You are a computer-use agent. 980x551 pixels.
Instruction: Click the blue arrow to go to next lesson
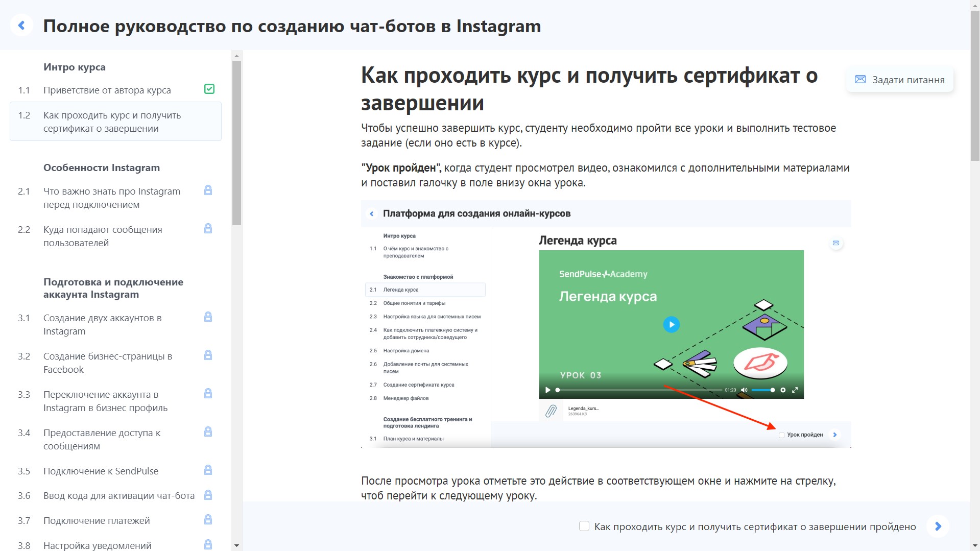coord(938,526)
